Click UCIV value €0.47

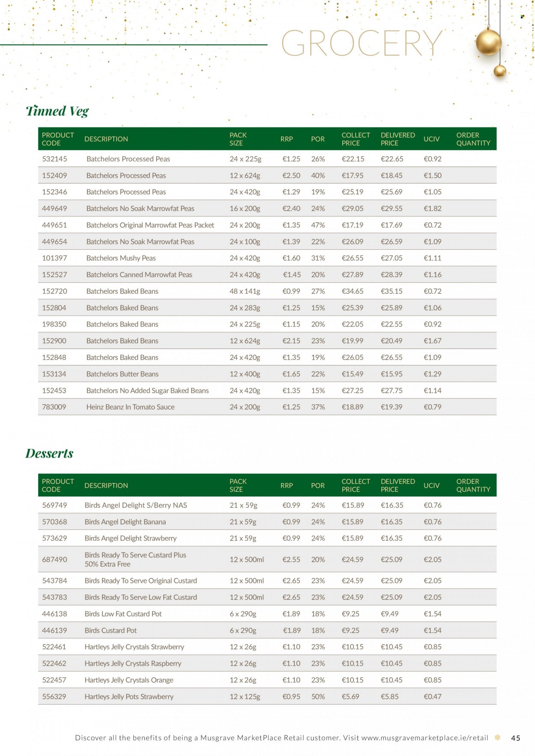[x=433, y=697]
